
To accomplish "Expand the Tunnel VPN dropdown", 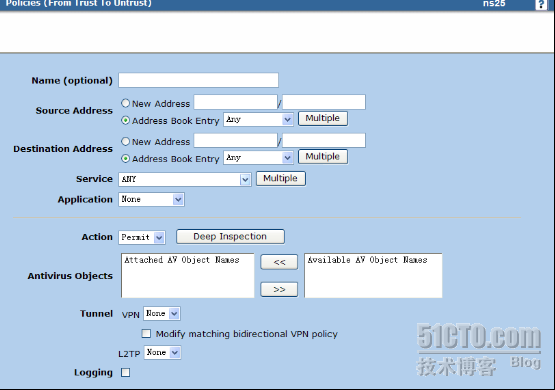I will click(x=162, y=314).
